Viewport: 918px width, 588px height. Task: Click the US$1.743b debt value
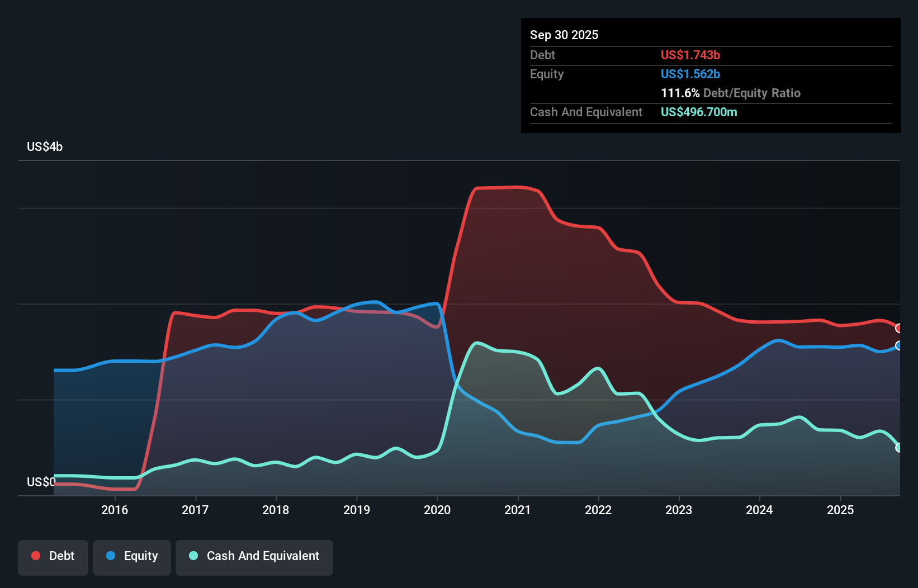[690, 55]
